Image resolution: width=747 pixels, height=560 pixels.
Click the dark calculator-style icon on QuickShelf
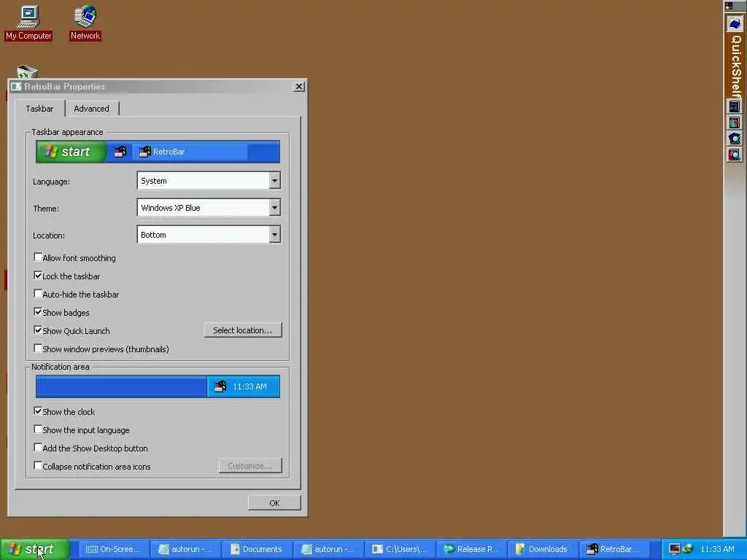pyautogui.click(x=734, y=106)
